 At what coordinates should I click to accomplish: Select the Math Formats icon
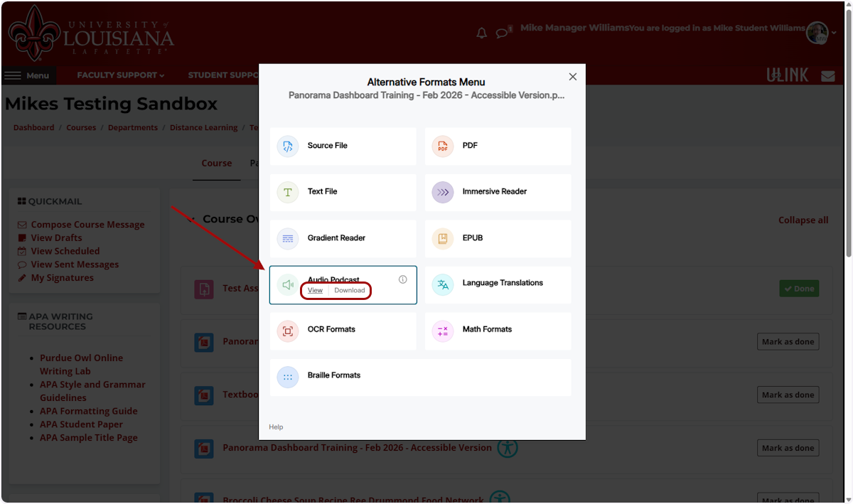(444, 331)
